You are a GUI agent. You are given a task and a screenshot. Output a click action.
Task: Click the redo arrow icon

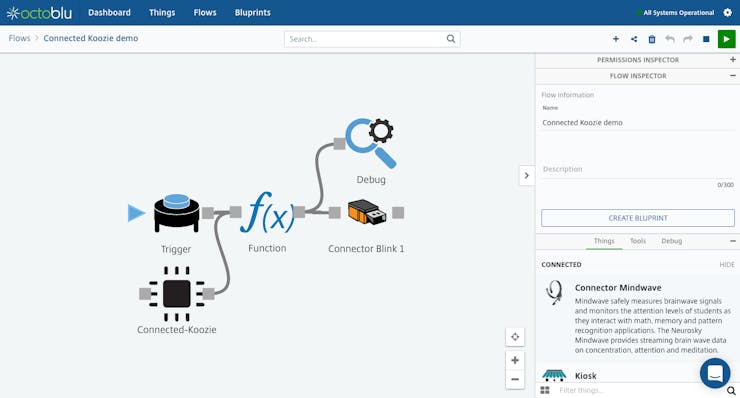click(x=688, y=39)
